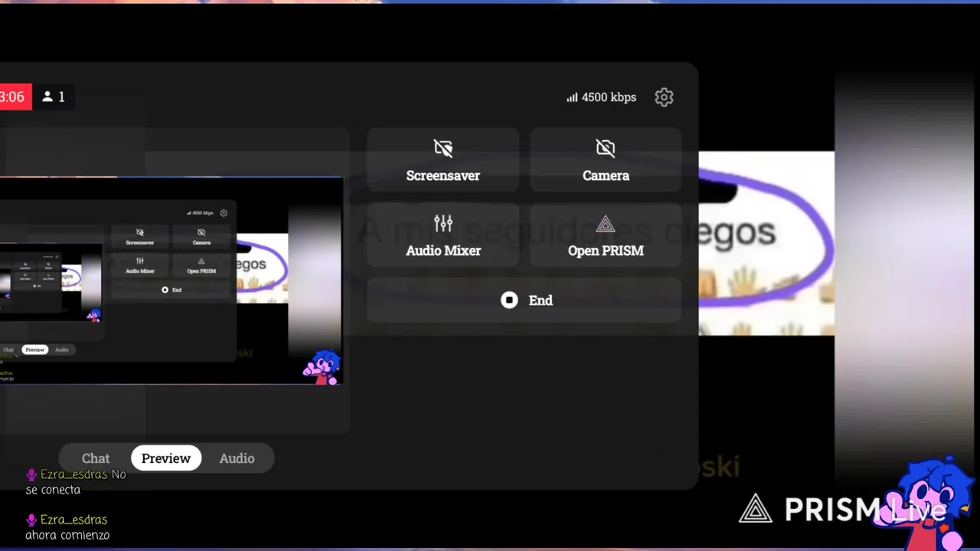Click the End button in the nested preview
The height and width of the screenshot is (551, 980).
(x=171, y=289)
